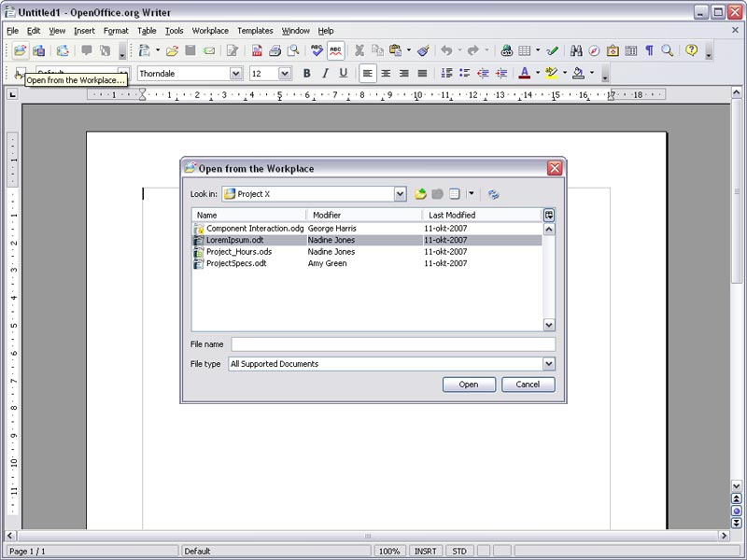The width and height of the screenshot is (747, 560).
Task: Open the Thorndale font name dropdown
Action: 236,74
